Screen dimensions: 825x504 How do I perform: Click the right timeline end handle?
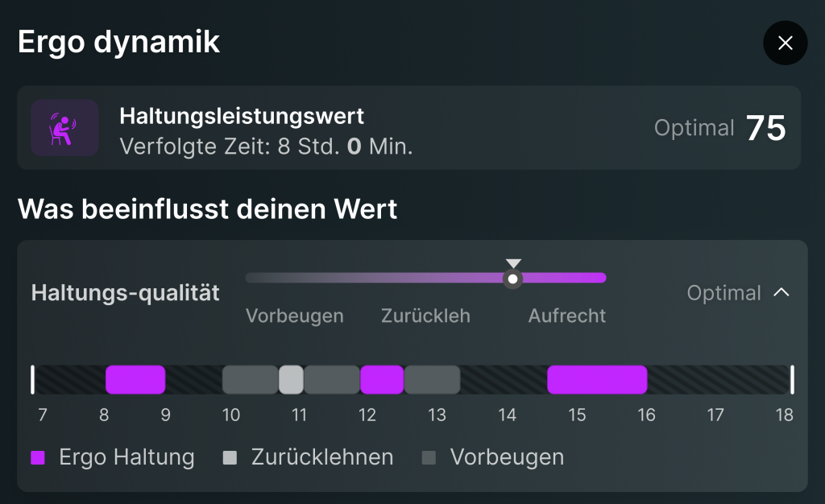click(x=792, y=379)
